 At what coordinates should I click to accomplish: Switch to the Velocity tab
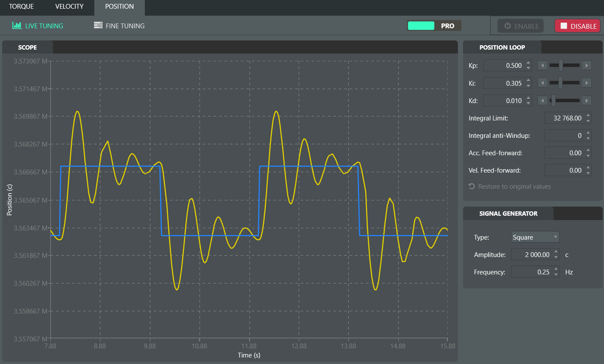pyautogui.click(x=70, y=7)
